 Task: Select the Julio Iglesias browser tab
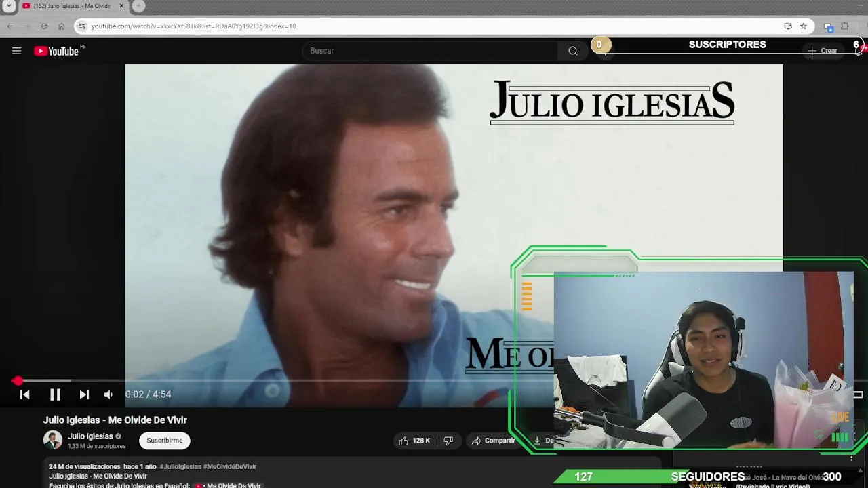tap(75, 6)
